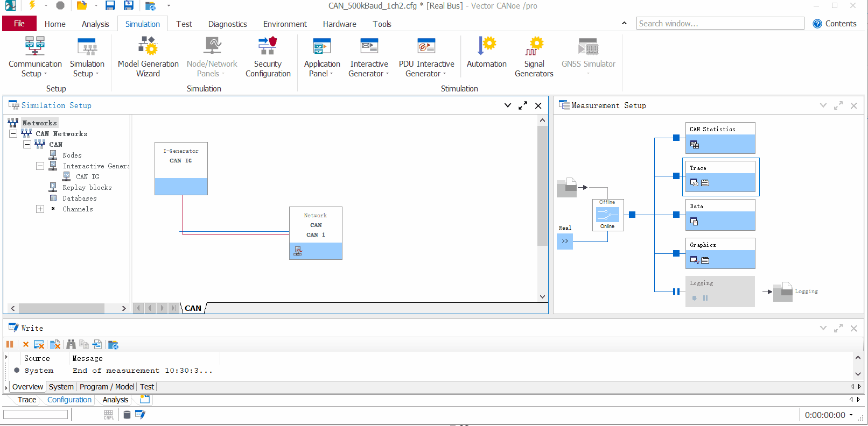Image resolution: width=868 pixels, height=426 pixels.
Task: Open the Application Panel tool
Action: [x=322, y=57]
